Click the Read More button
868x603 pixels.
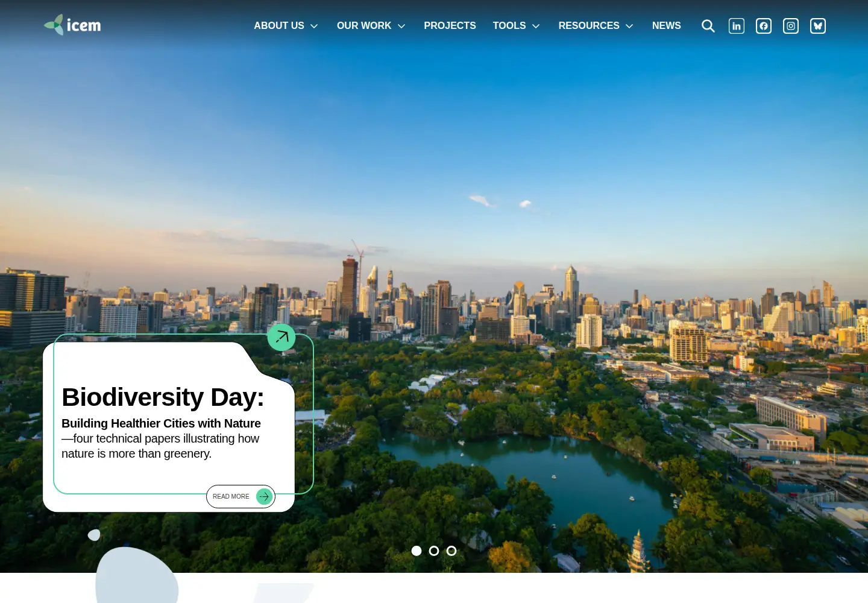pyautogui.click(x=241, y=496)
